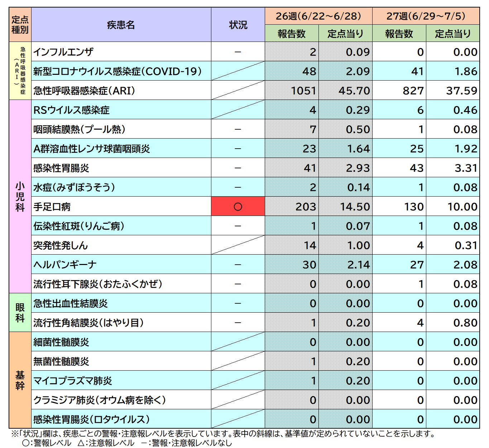Viewport: 489px width, 448px height.
Task: Click the 27週(6/29～7/5) header
Action: pos(426,16)
